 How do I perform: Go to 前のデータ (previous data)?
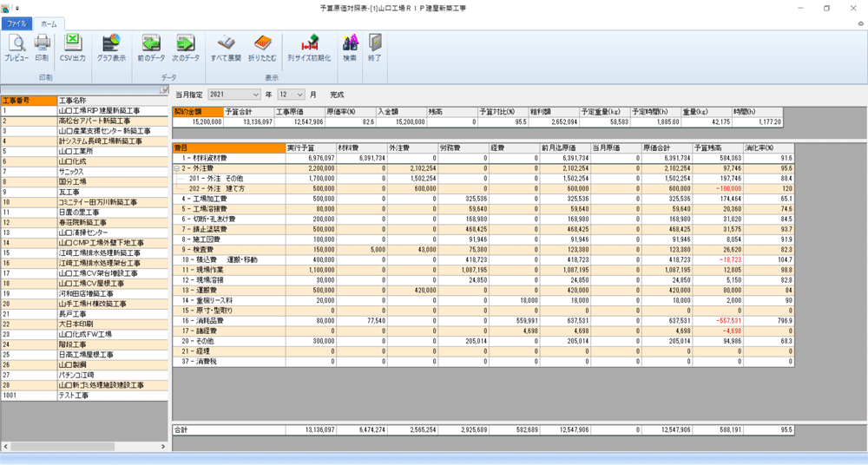[151, 47]
